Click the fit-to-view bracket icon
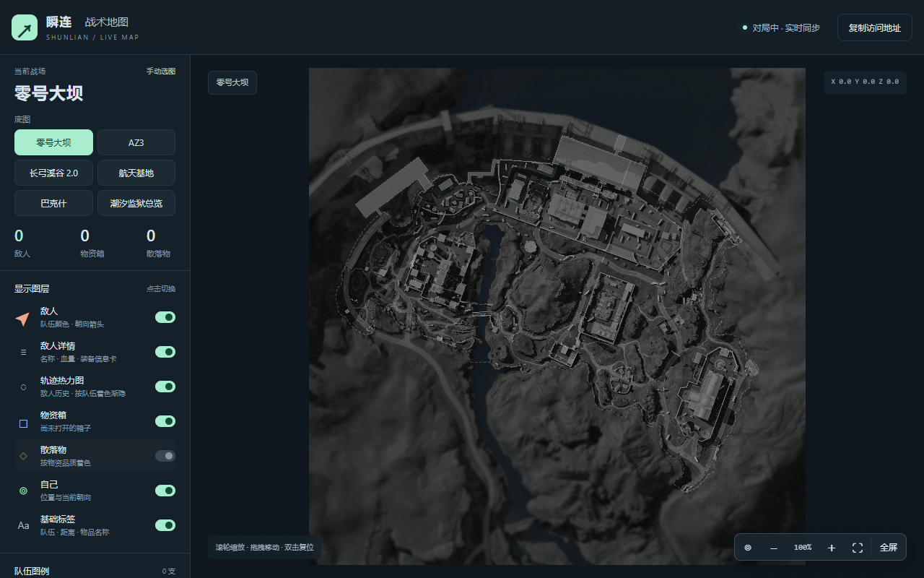This screenshot has width=924, height=578. pos(858,548)
